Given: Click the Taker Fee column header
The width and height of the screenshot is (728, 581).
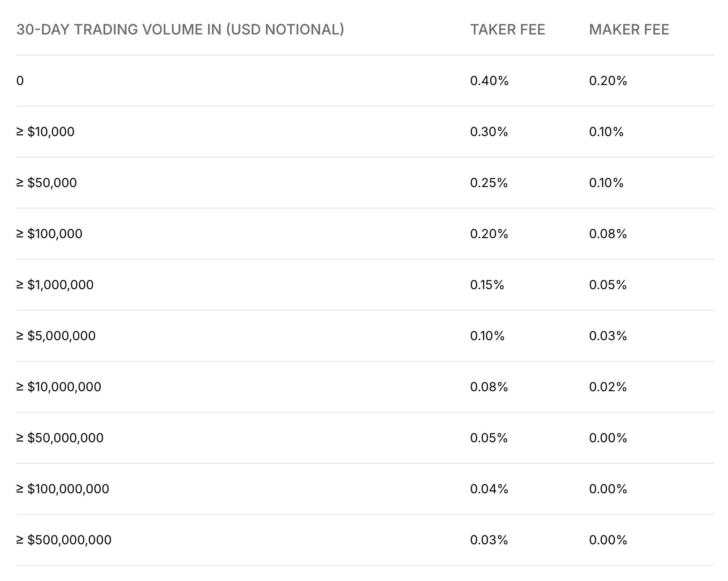Looking at the screenshot, I should [x=507, y=30].
